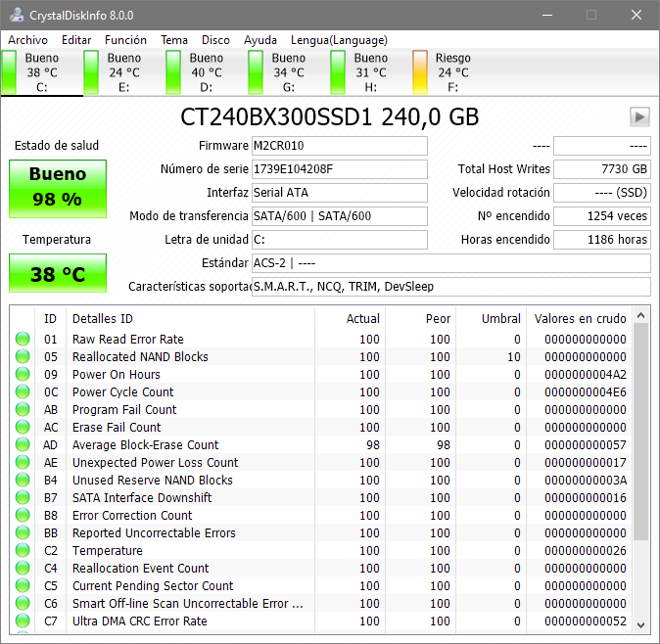The image size is (660, 644).
Task: Open the Tema menu
Action: point(174,40)
